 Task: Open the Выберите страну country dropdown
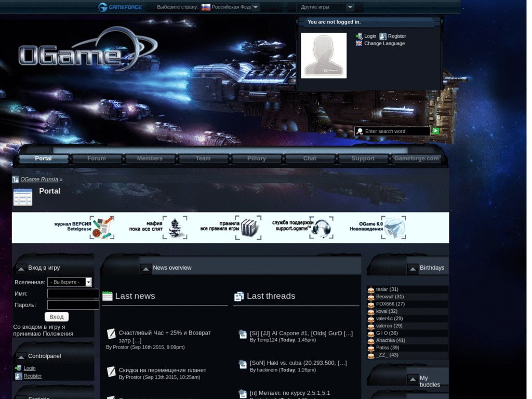pyautogui.click(x=230, y=7)
